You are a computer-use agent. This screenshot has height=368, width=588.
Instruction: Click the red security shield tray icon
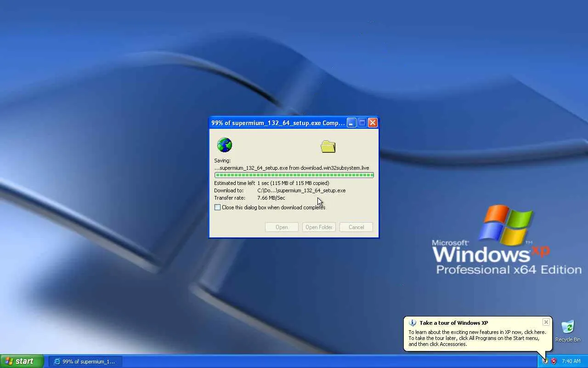554,361
